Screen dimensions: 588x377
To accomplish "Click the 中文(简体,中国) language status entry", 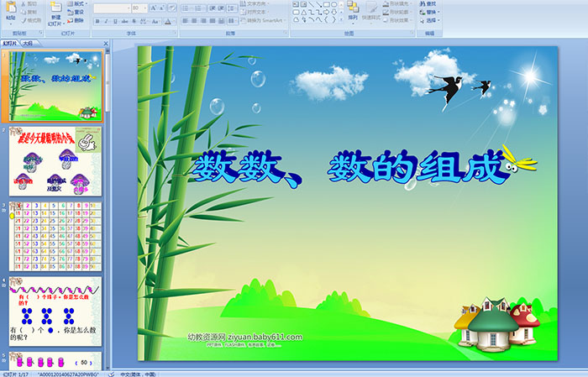I will tap(138, 374).
